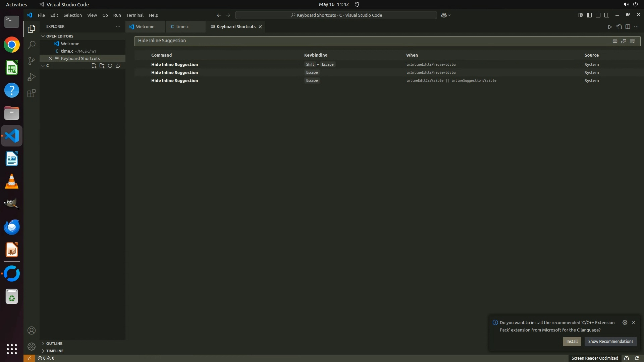The width and height of the screenshot is (644, 362).
Task: Open the Extensions view
Action: [31, 93]
